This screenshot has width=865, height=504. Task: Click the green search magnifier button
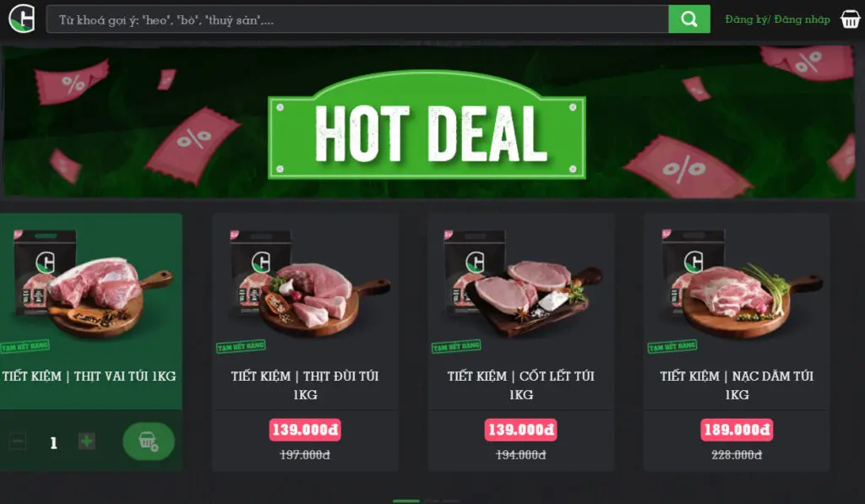689,19
